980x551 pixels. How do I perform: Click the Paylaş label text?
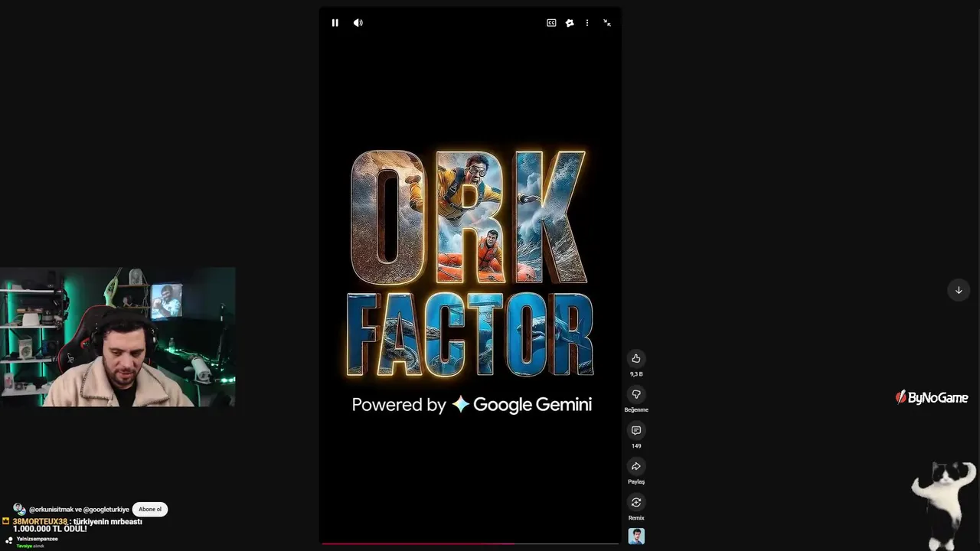[x=636, y=482]
